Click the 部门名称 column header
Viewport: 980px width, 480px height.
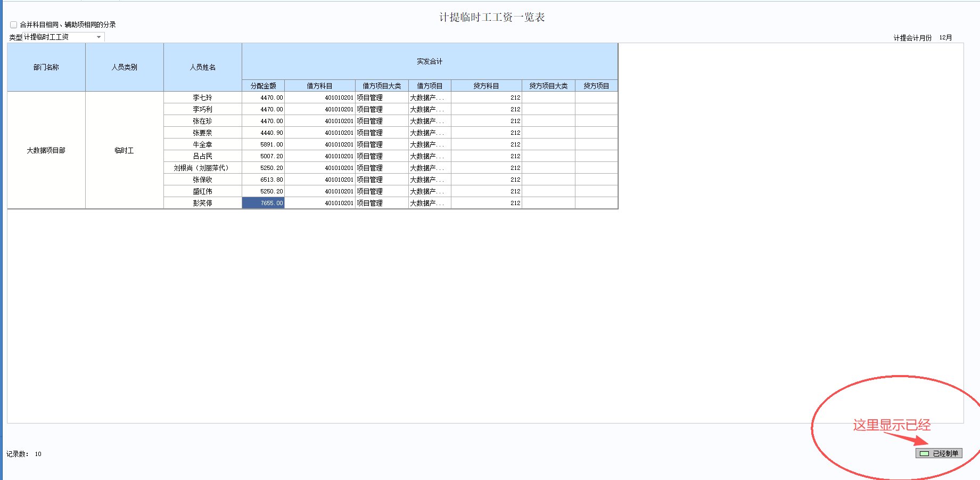point(46,67)
